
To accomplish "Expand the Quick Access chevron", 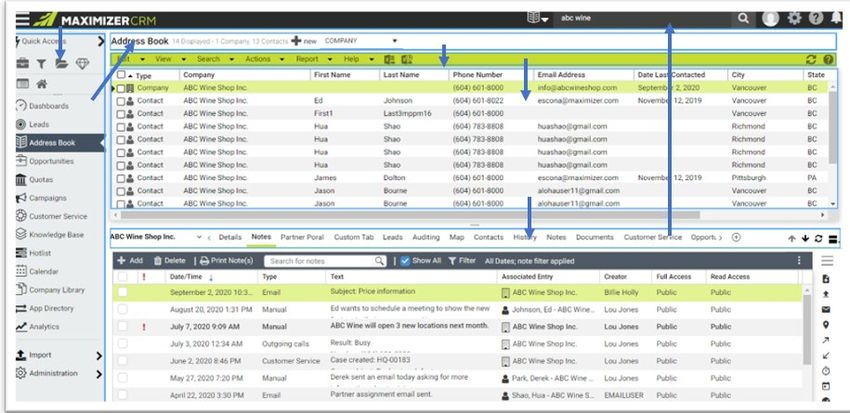I will [101, 41].
